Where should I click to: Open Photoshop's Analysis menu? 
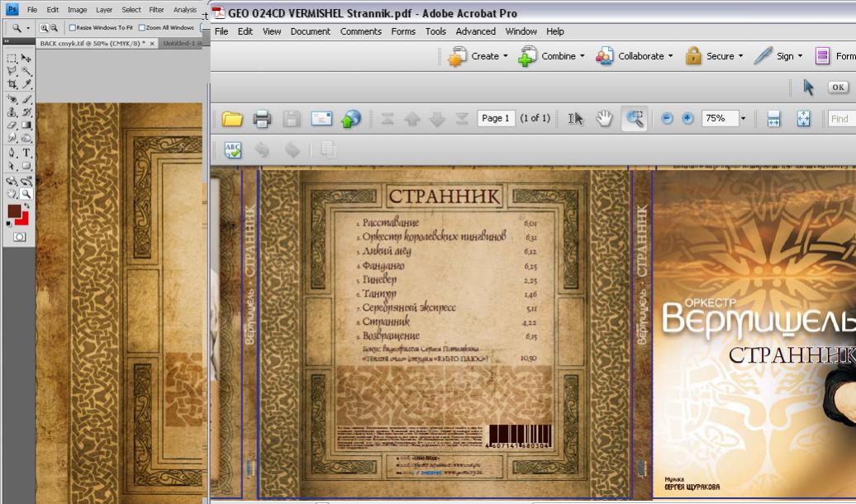click(x=184, y=10)
